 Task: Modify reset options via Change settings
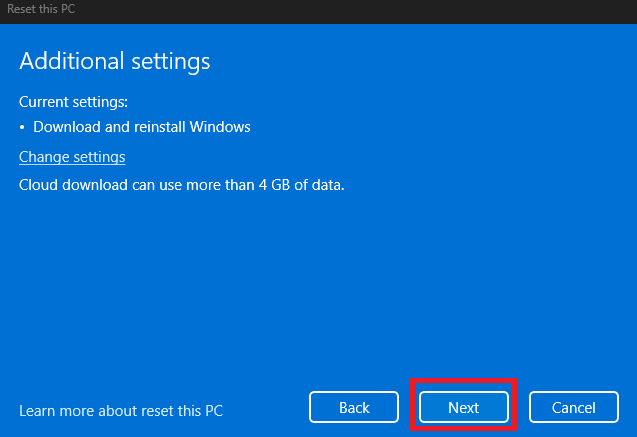coord(72,157)
